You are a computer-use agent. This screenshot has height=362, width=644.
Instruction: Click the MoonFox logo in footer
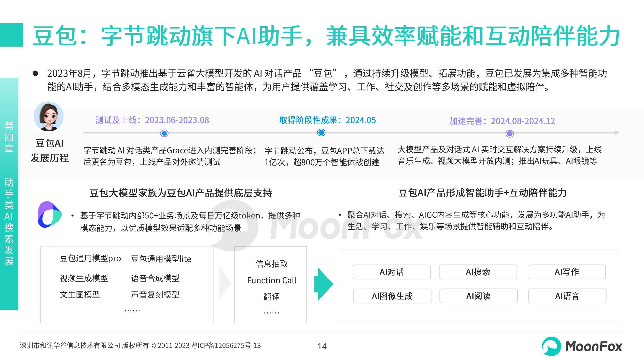582,346
